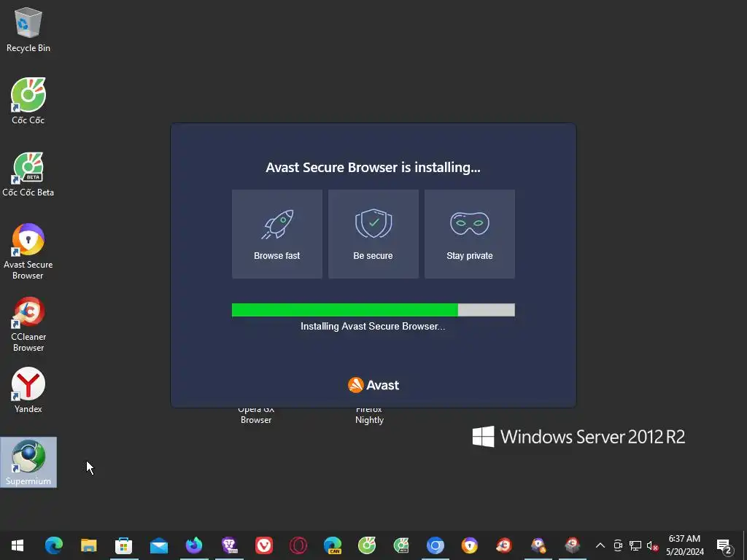The width and height of the screenshot is (747, 560).
Task: Open File Explorer from the taskbar
Action: [88, 545]
